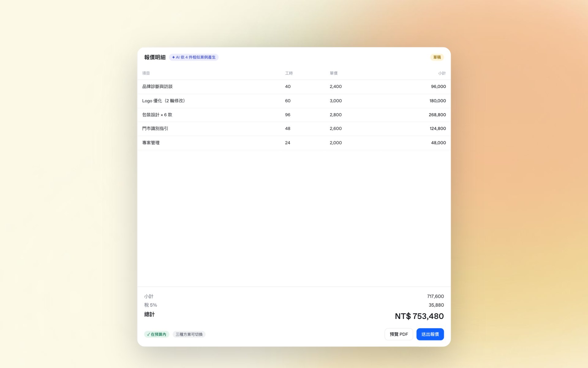This screenshot has height=368, width=588.
Task: Click unit price 2,800
Action: click(336, 115)
